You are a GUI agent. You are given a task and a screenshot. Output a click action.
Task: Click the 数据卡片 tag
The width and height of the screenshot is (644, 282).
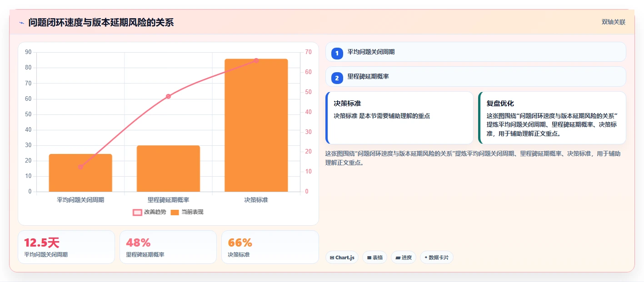click(436, 257)
